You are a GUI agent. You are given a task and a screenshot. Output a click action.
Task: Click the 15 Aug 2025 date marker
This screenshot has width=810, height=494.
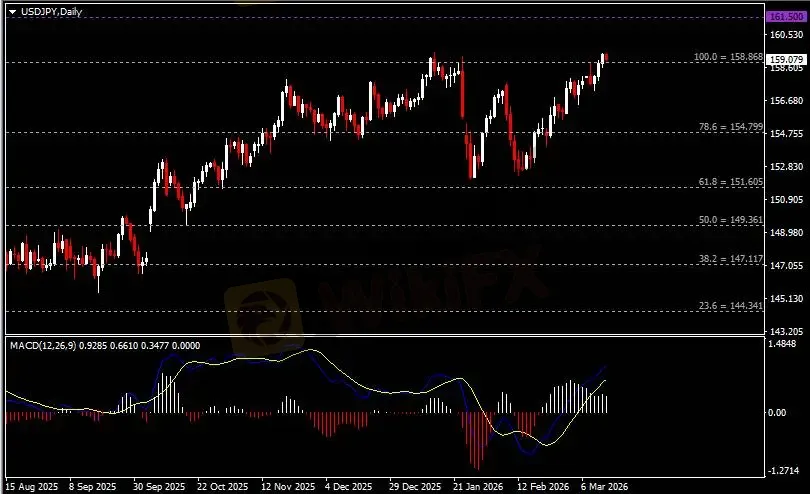(30, 487)
